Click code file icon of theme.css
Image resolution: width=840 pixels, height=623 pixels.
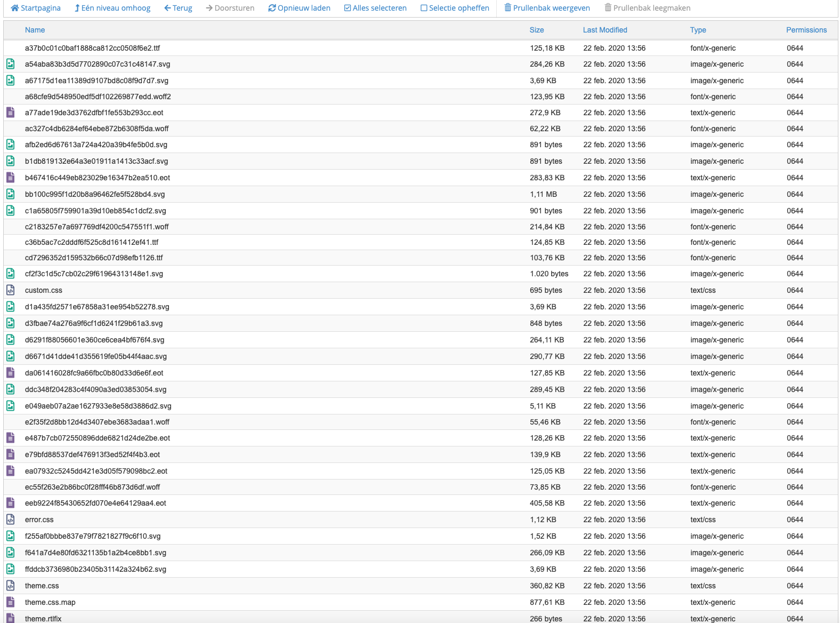click(10, 586)
